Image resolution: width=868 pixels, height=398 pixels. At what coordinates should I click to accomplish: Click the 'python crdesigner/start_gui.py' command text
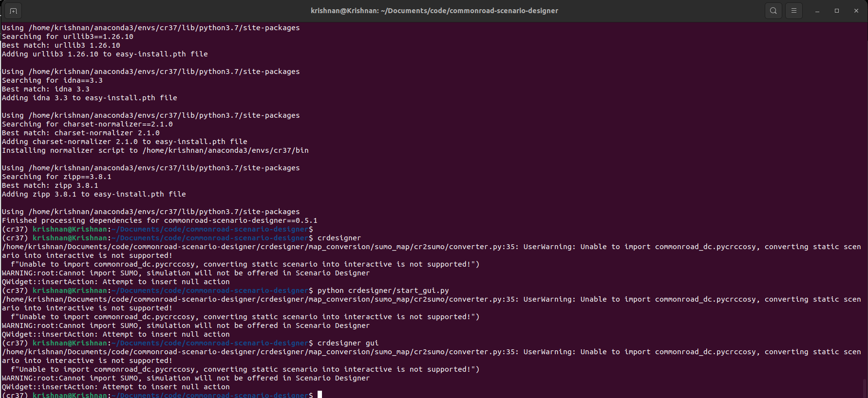point(383,290)
